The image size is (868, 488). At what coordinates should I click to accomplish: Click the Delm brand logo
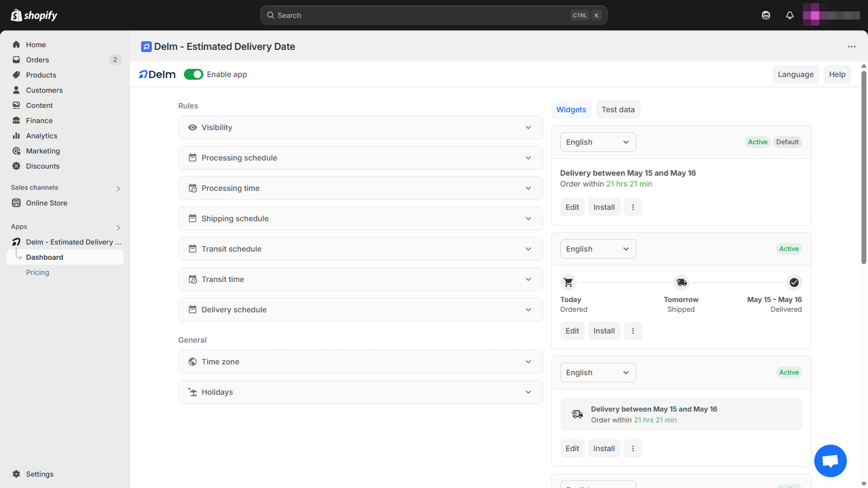pos(157,74)
